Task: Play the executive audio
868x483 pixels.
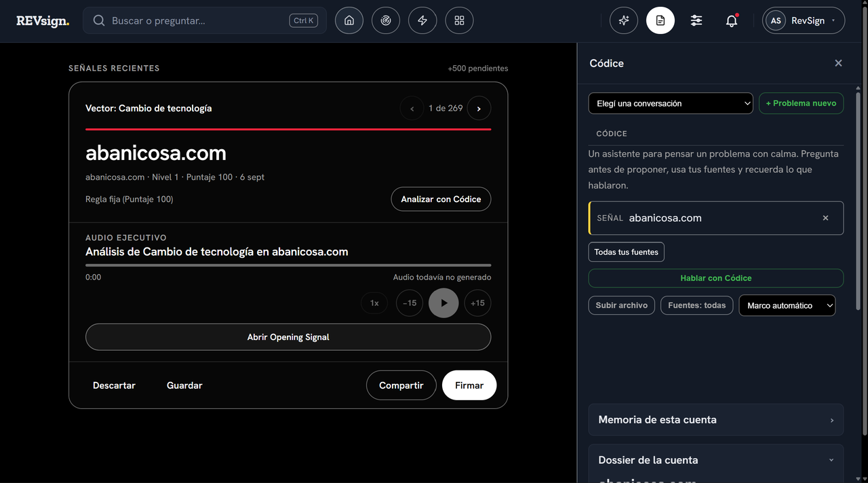Action: tap(443, 303)
